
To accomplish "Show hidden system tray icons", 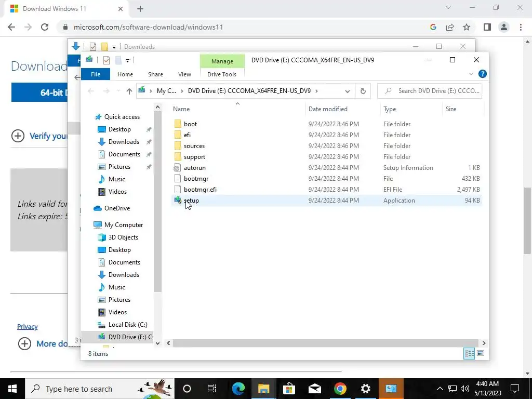I will coord(440,389).
